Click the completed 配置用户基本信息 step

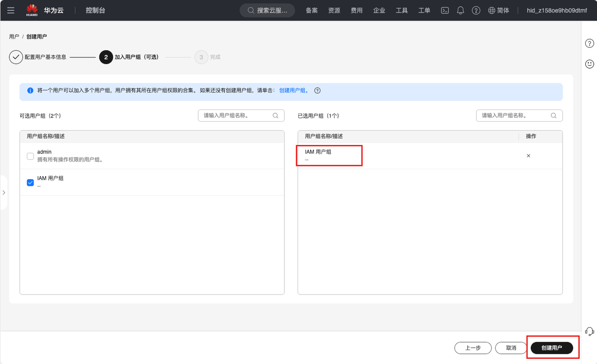pos(38,57)
